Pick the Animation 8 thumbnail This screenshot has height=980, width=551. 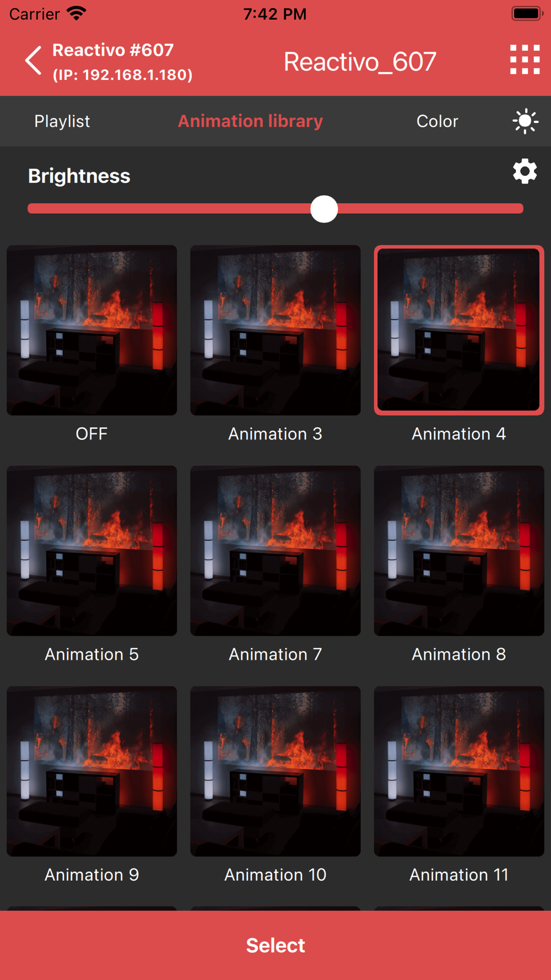(x=459, y=551)
